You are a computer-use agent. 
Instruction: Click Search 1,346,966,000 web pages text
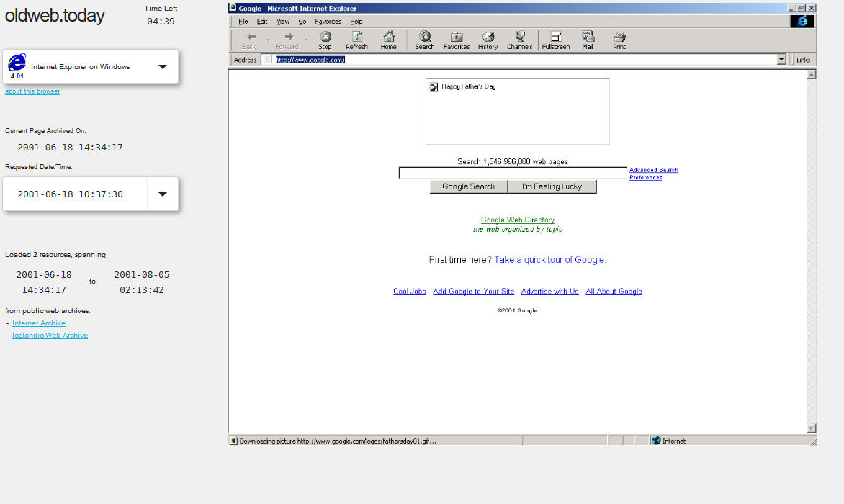[513, 161]
